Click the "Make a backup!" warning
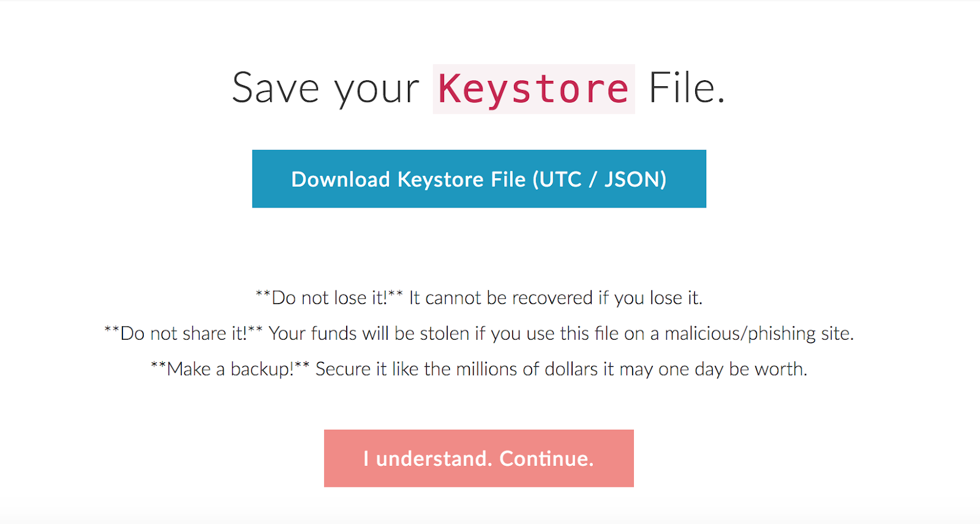Screen dimensions: 980x524 click(230, 369)
